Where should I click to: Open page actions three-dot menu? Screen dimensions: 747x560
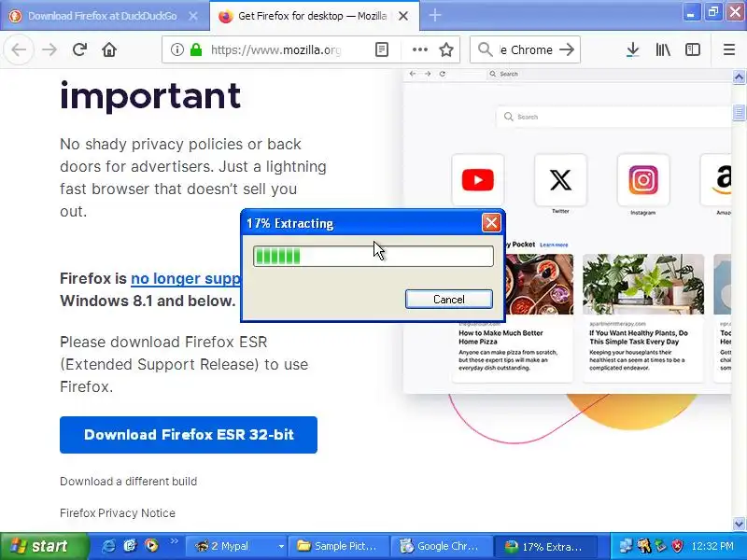[x=419, y=49]
